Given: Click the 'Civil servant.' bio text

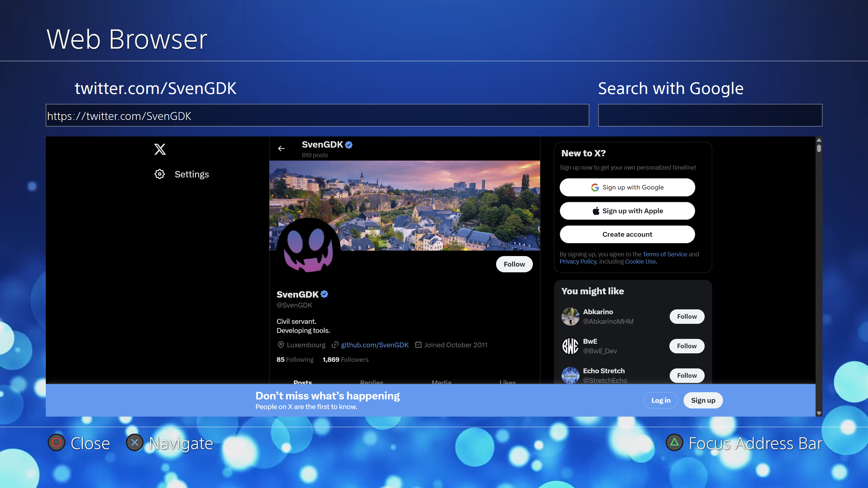Looking at the screenshot, I should [296, 321].
